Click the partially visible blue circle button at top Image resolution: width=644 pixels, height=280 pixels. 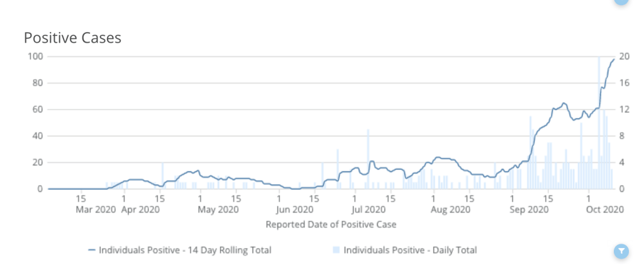(x=621, y=2)
